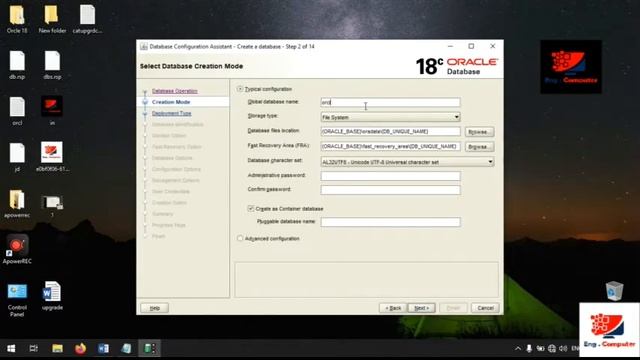Select the desktop icon labeled 1

52,202
